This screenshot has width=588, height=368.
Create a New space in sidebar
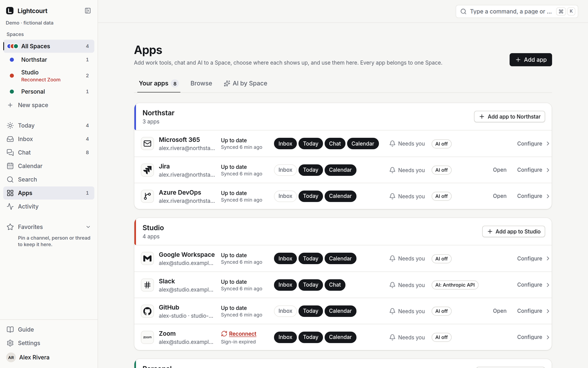49,105
